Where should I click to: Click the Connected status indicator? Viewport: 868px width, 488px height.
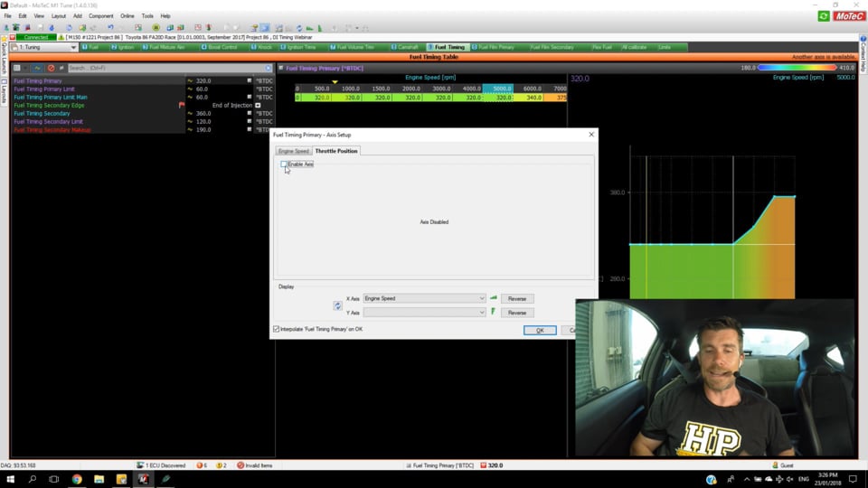coord(36,37)
